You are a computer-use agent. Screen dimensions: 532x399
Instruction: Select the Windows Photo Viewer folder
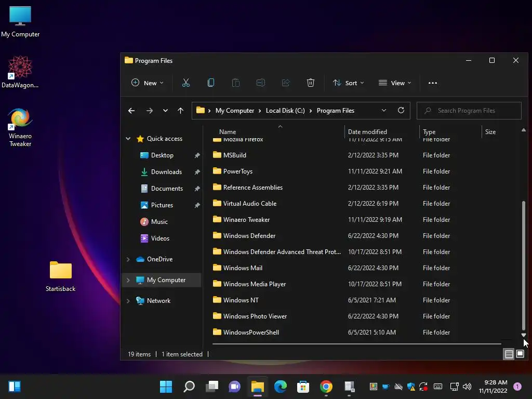(x=255, y=316)
